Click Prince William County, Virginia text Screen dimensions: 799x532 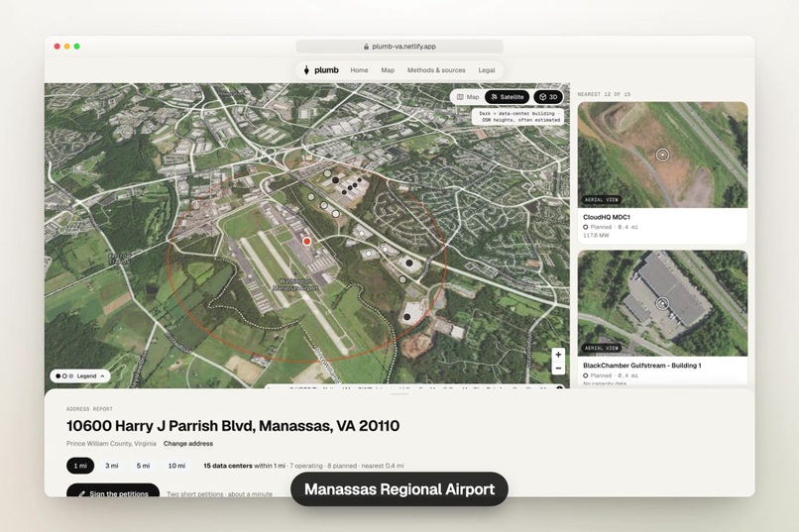pyautogui.click(x=111, y=444)
